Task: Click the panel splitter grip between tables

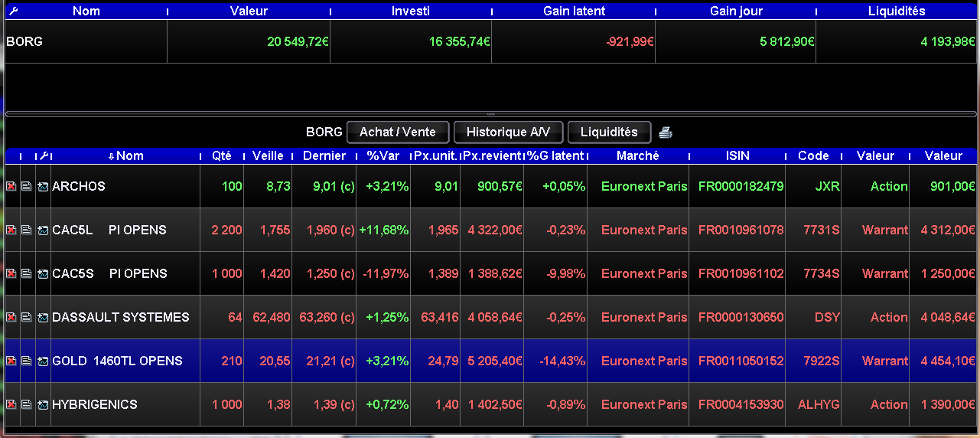Action: pyautogui.click(x=490, y=114)
